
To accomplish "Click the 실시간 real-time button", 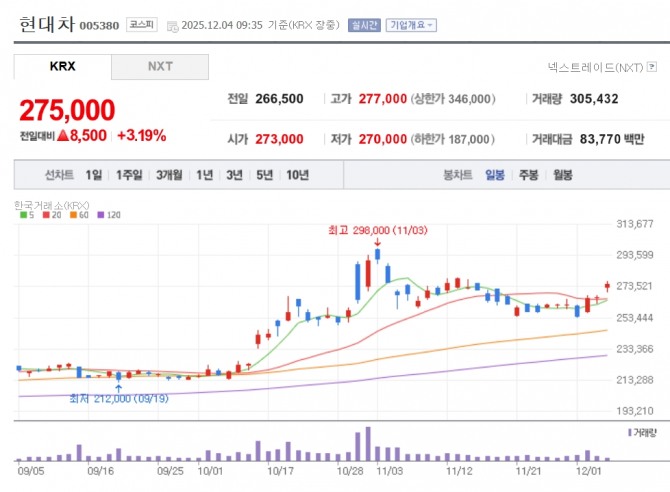I will point(363,26).
